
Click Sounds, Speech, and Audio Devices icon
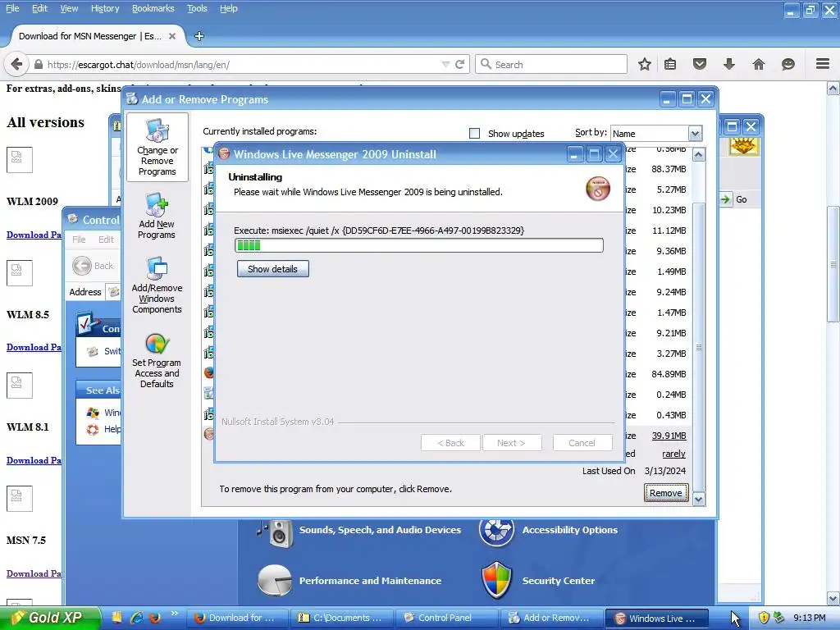click(276, 533)
